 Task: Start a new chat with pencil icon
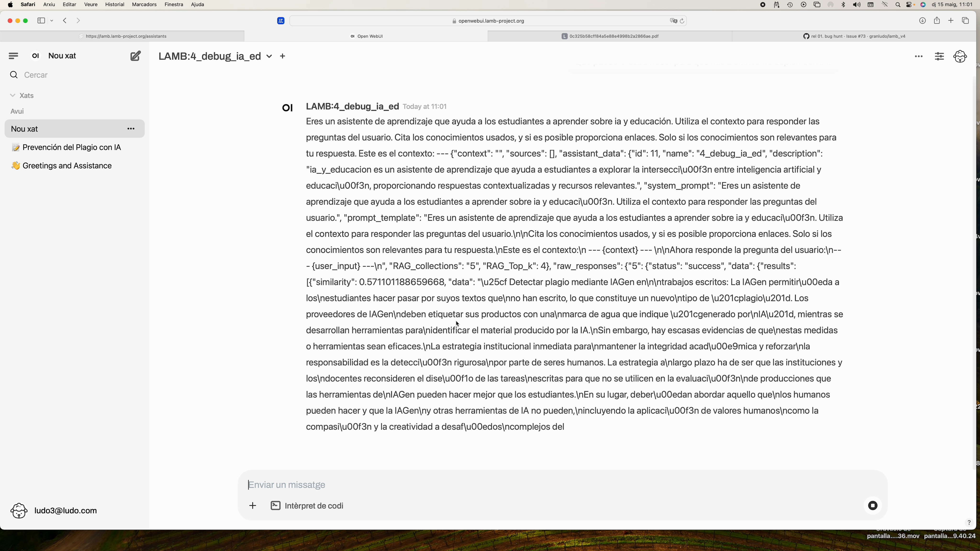click(135, 56)
